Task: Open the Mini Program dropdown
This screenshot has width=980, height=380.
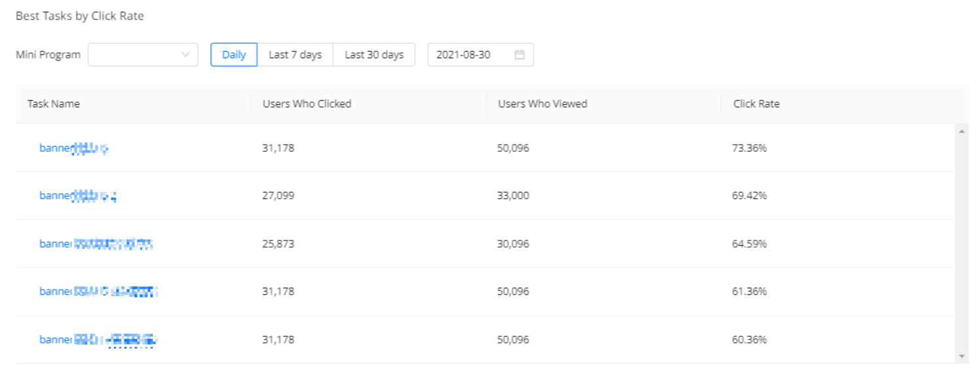Action: point(143,55)
